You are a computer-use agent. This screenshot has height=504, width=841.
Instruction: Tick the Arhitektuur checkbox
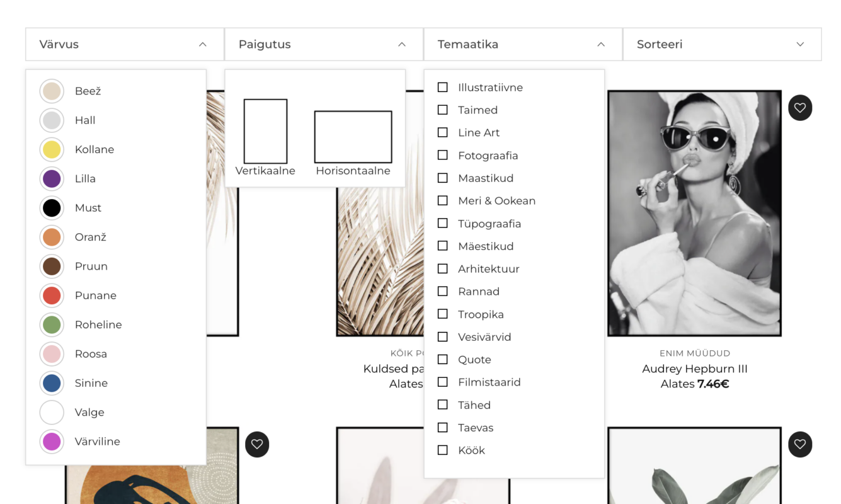pyautogui.click(x=443, y=268)
